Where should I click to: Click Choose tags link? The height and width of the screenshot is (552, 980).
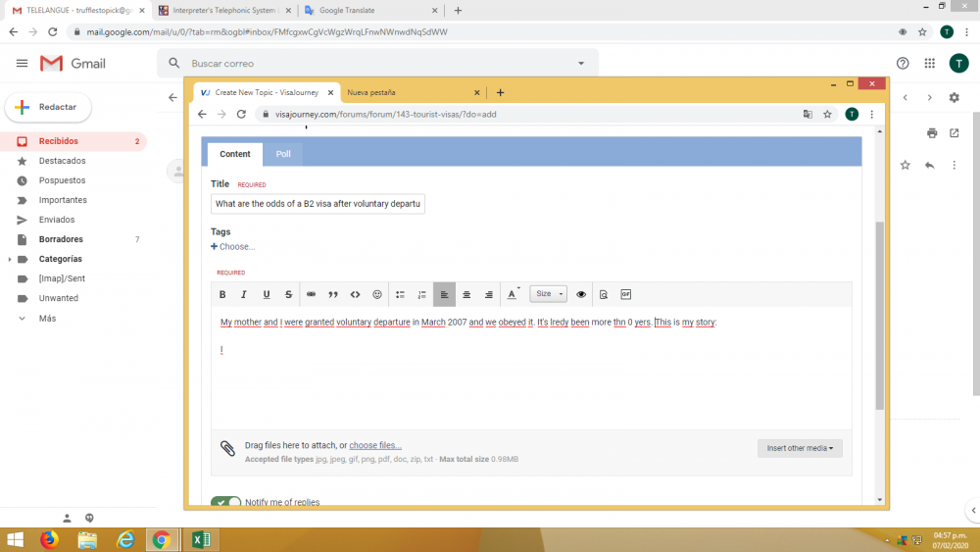click(x=232, y=246)
